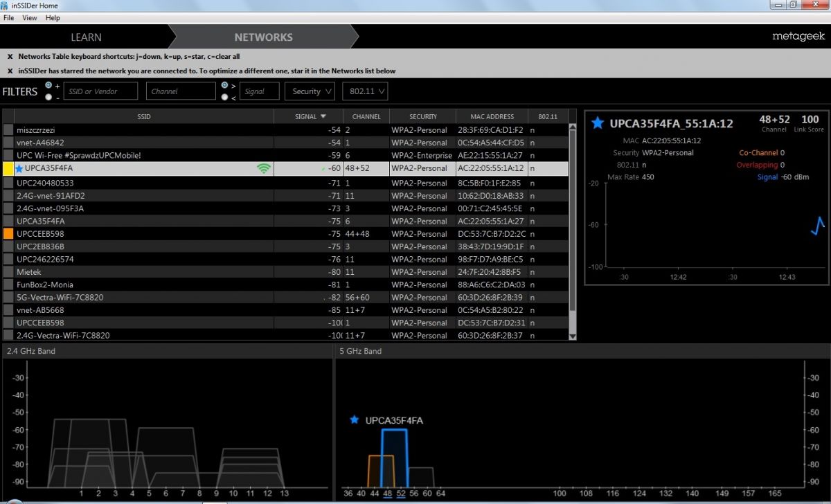Sort by the SECURITY column header
831x504 pixels.
pyautogui.click(x=422, y=116)
